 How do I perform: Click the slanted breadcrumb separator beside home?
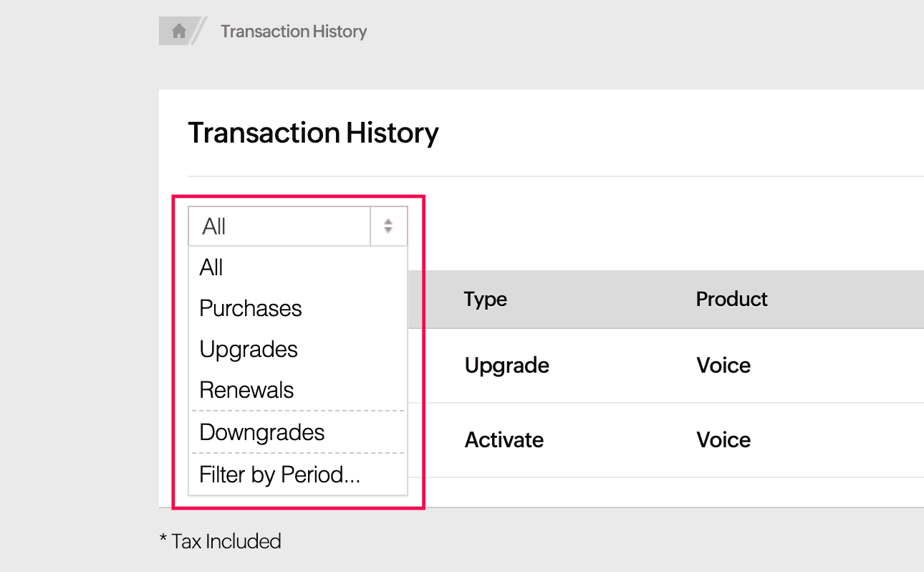pos(199,32)
